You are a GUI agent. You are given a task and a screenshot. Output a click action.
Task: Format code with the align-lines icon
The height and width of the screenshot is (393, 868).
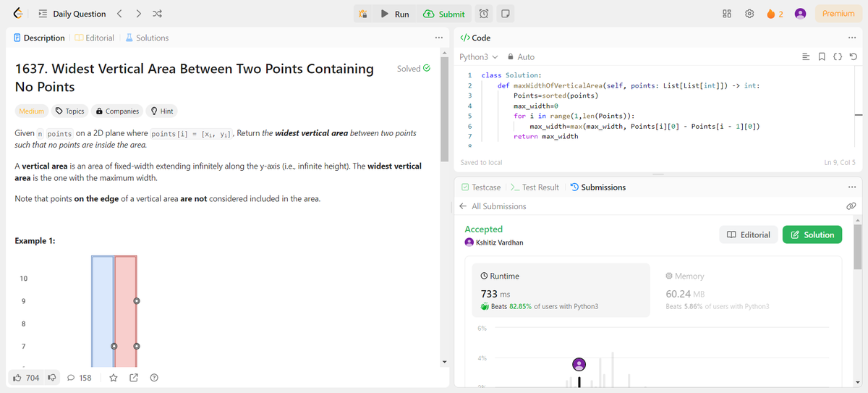pyautogui.click(x=806, y=56)
